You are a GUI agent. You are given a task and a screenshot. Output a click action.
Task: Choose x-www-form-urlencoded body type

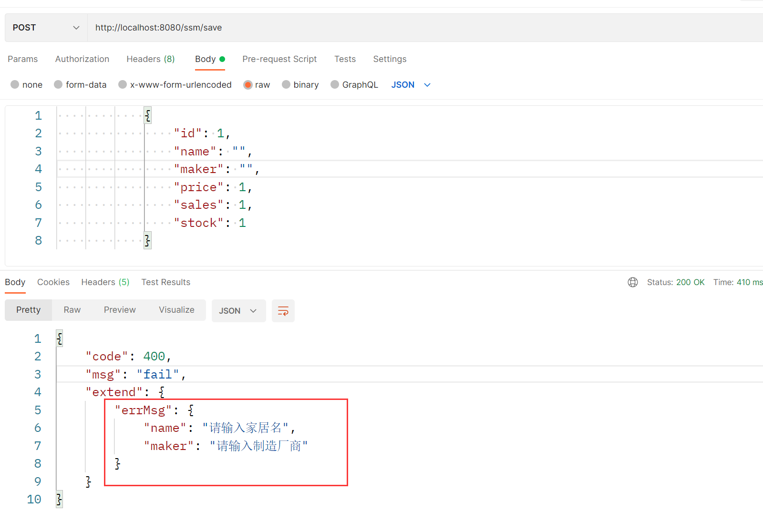point(175,85)
